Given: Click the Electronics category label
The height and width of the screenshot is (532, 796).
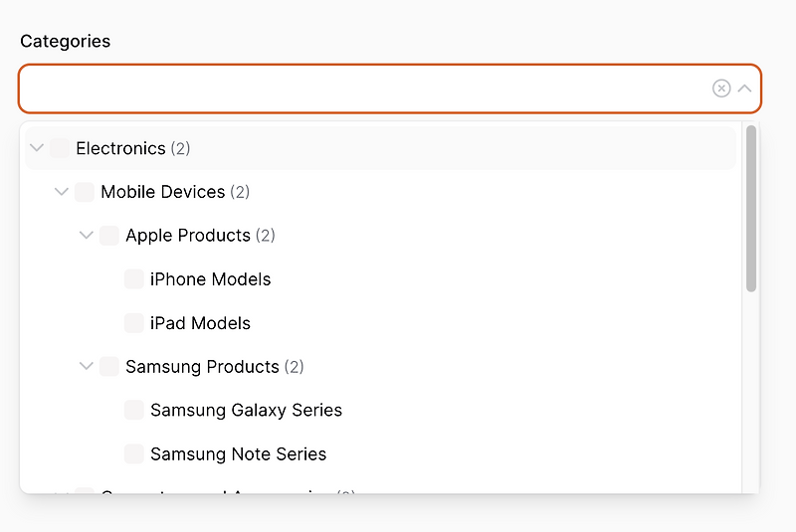Looking at the screenshot, I should click(x=120, y=148).
